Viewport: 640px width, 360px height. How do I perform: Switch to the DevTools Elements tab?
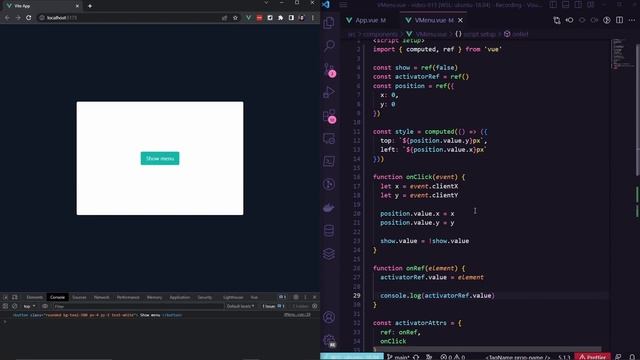(x=34, y=297)
